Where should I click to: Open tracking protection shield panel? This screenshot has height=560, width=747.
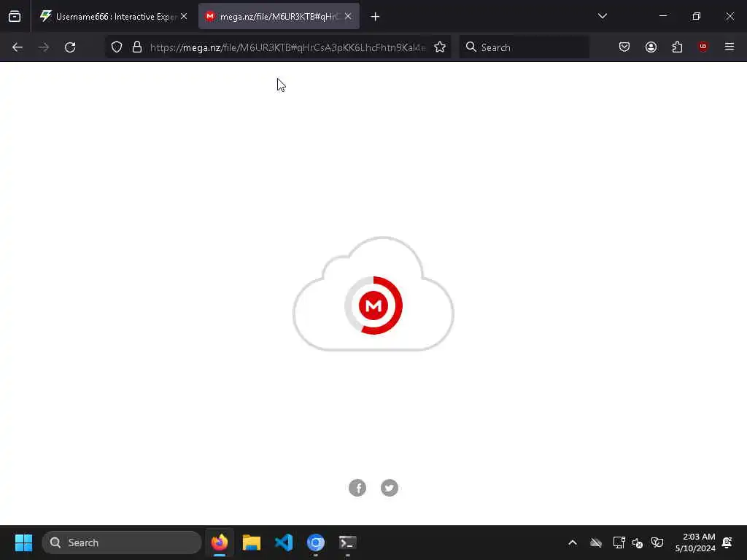117,47
